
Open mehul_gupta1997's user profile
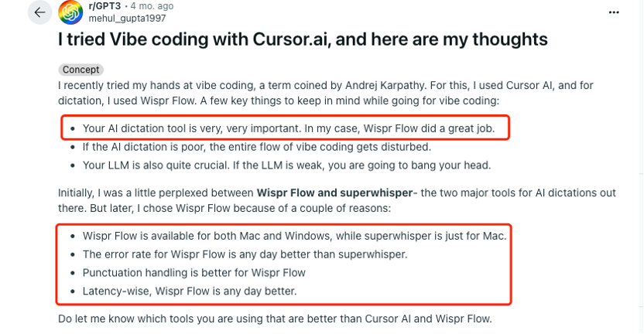point(128,18)
